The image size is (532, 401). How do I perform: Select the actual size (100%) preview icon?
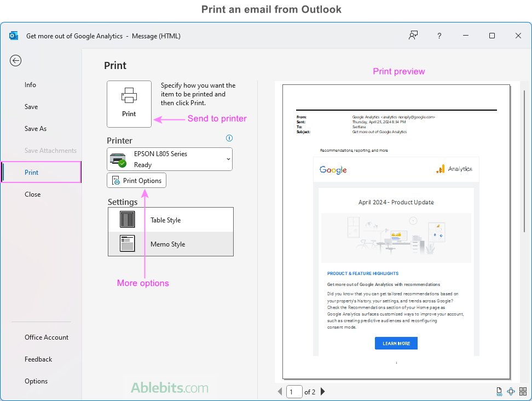(x=499, y=391)
